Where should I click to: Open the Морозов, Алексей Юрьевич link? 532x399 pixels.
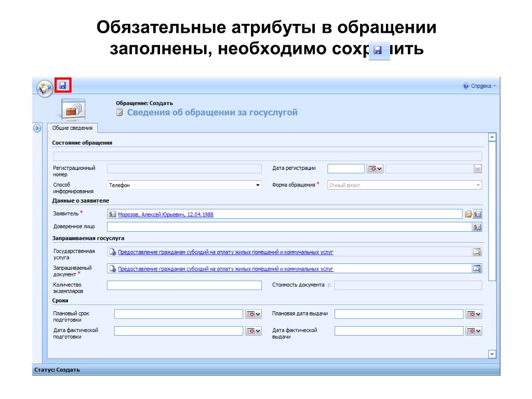tap(166, 215)
